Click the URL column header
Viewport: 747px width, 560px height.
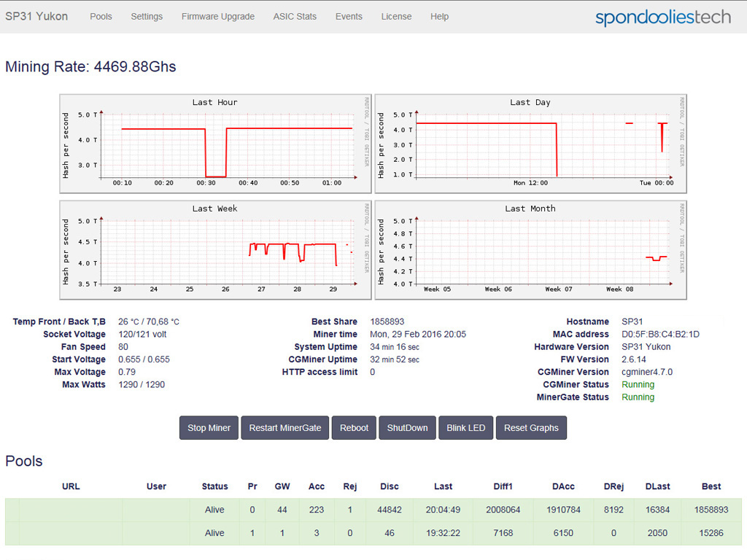[71, 486]
